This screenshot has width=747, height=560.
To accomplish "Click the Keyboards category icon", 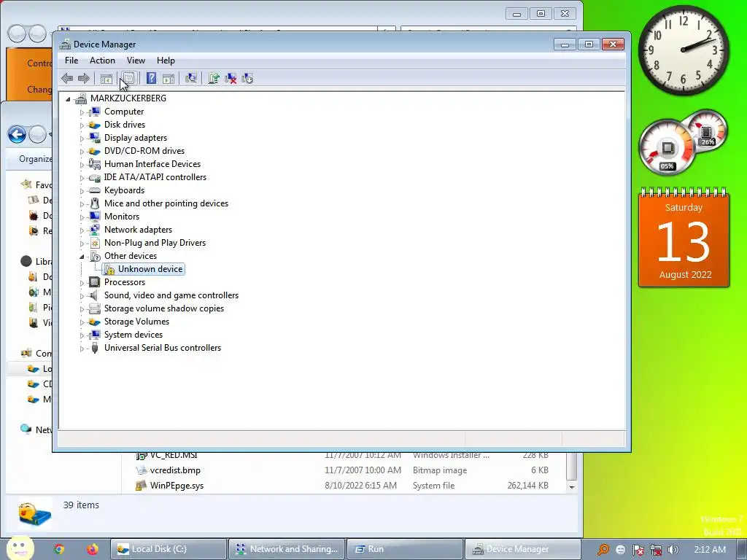I will tap(95, 190).
